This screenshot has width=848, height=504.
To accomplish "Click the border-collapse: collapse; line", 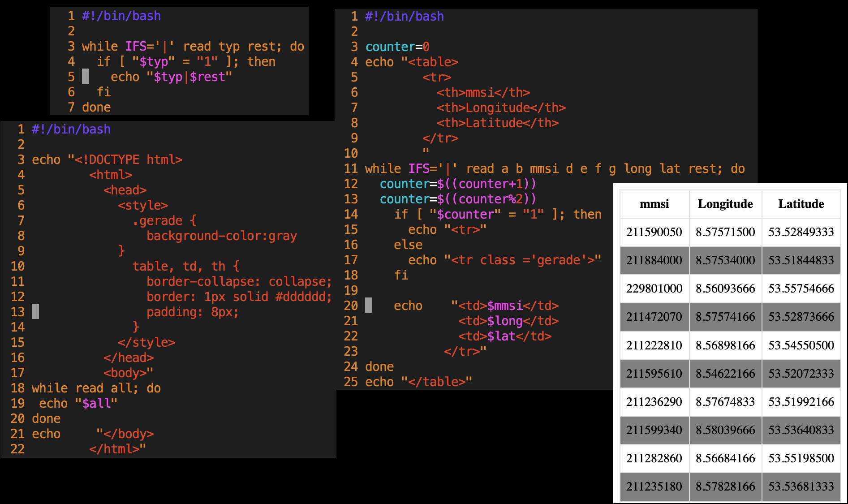I will 239,282.
